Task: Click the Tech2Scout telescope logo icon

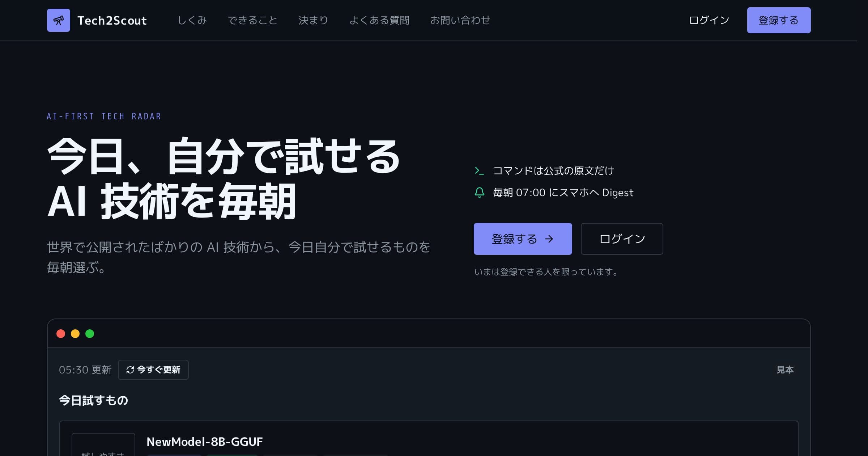Action: click(59, 20)
